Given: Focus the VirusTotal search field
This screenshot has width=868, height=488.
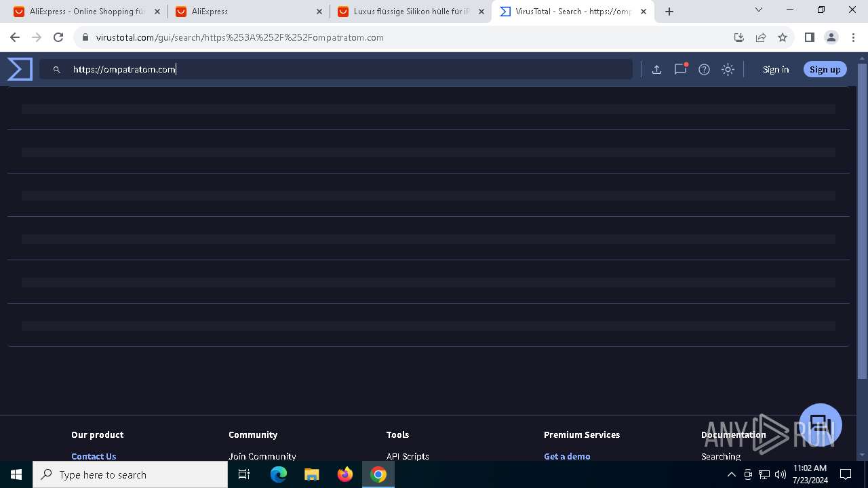Looking at the screenshot, I should (336, 69).
